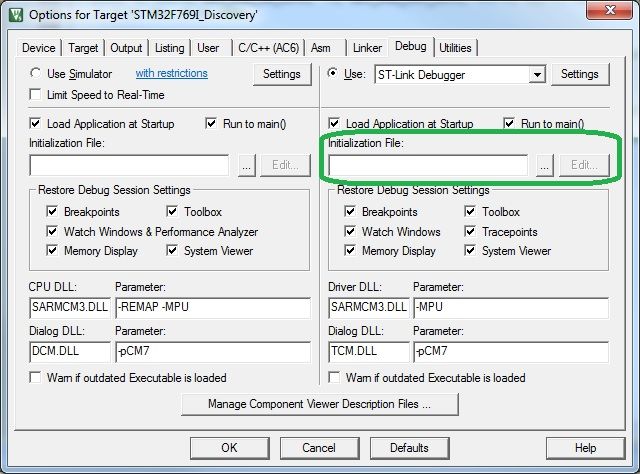Switch to the Device tab
Screen dimensions: 640x474
[x=38, y=48]
